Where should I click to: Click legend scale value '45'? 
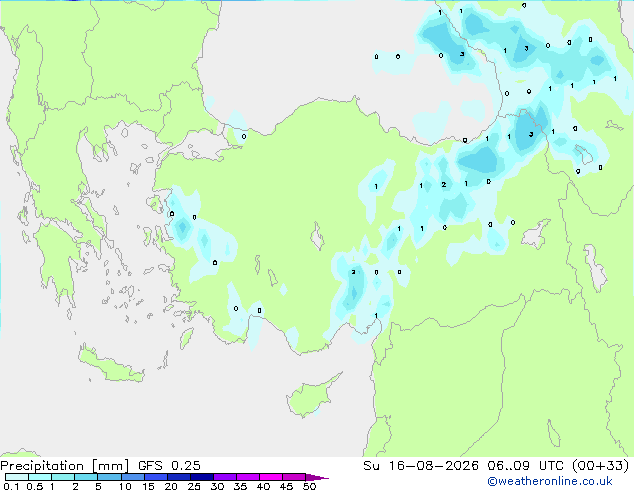click(x=286, y=486)
